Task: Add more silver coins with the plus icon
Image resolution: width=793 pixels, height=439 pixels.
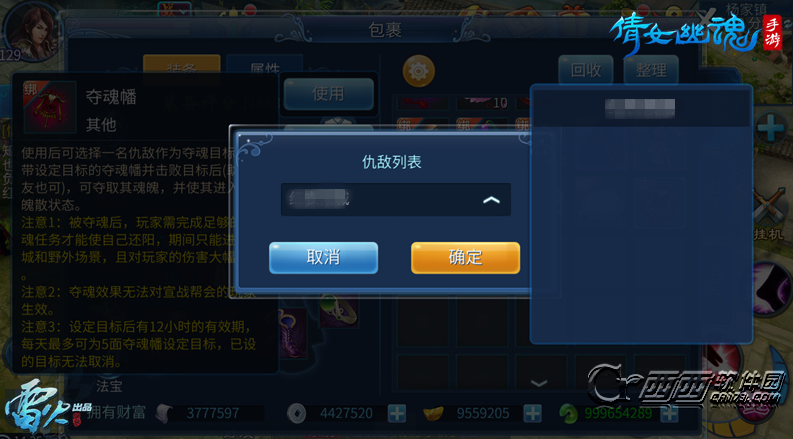Action: pos(397,414)
